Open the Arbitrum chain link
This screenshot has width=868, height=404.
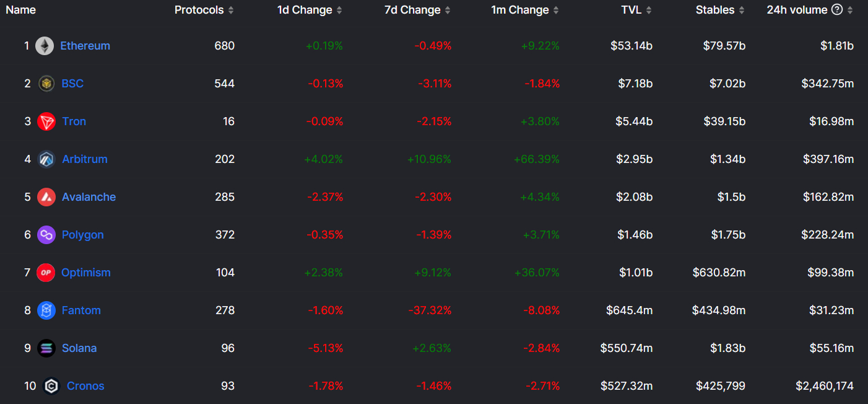point(85,159)
